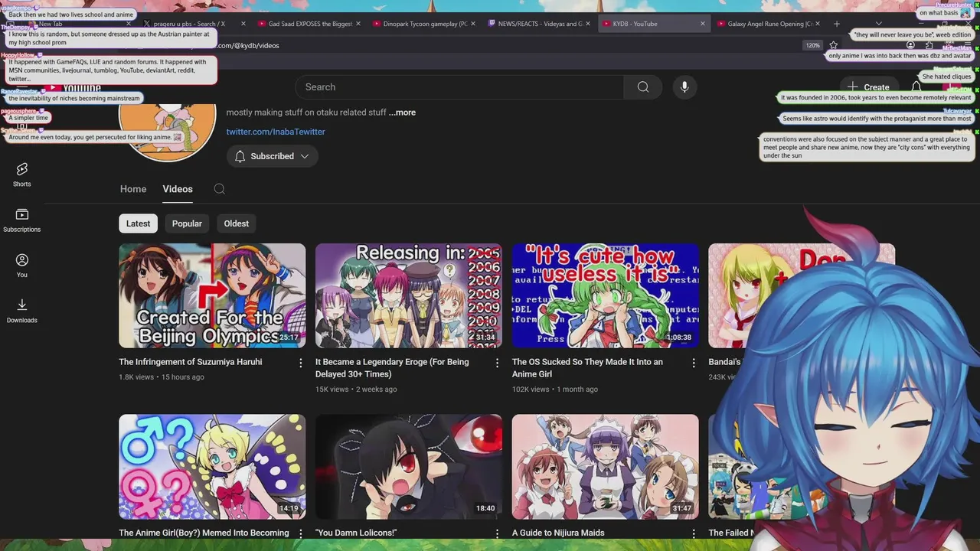Open It Became a Legendary Eroge title
The height and width of the screenshot is (551, 980).
coord(392,367)
